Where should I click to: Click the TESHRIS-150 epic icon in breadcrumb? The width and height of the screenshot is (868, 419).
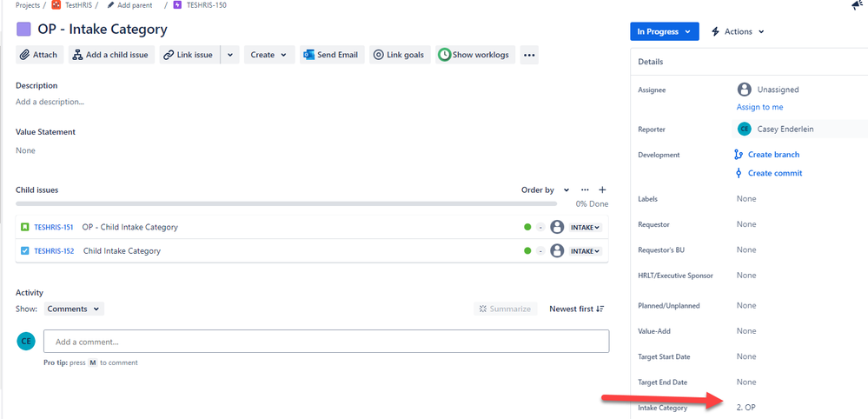click(178, 5)
